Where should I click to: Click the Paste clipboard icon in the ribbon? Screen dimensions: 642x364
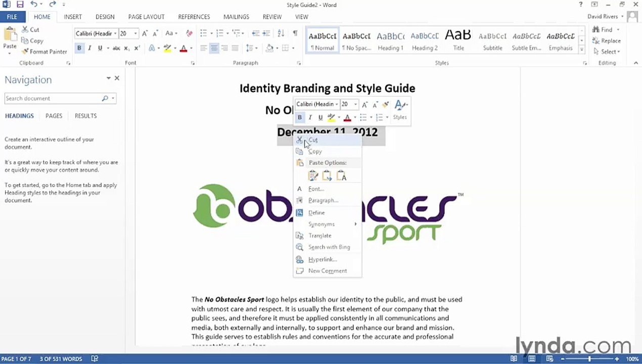pos(10,35)
